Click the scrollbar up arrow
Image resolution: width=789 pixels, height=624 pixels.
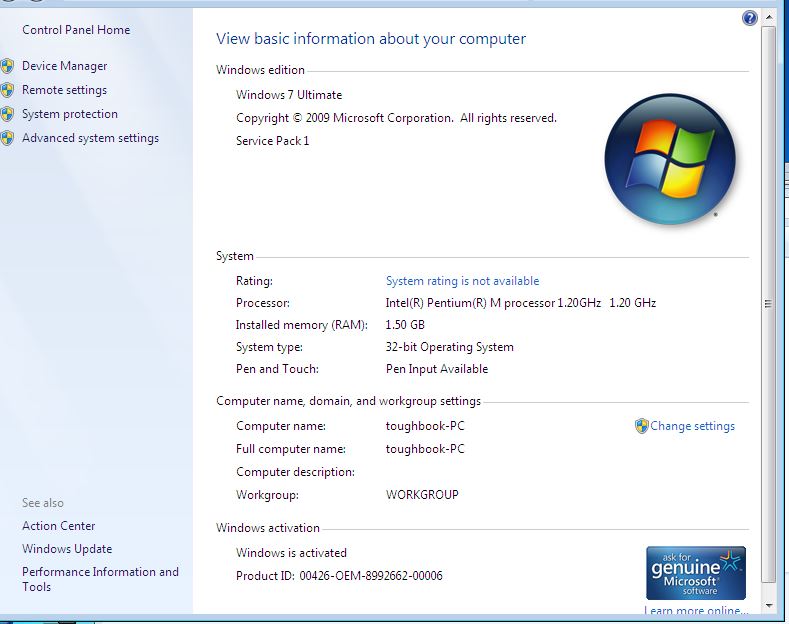768,17
